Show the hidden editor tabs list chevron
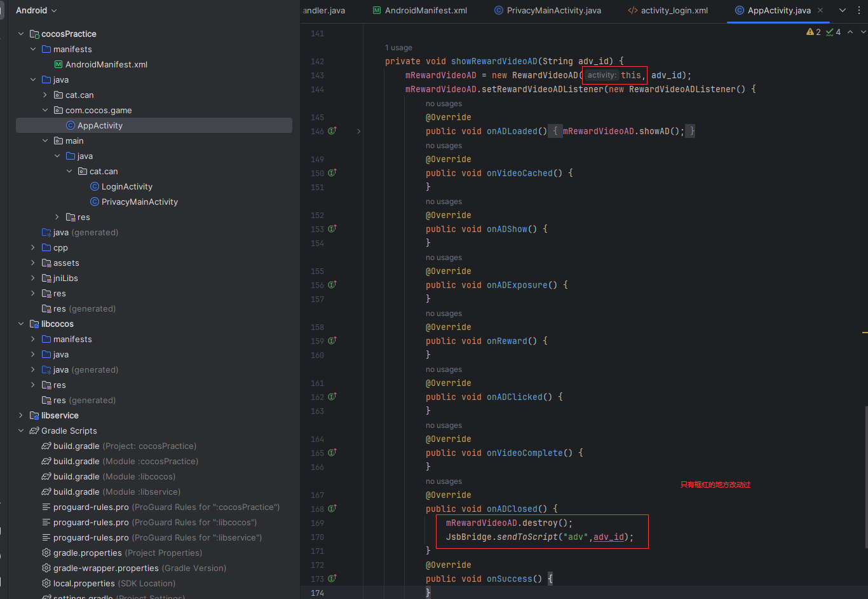The image size is (868, 599). pos(843,10)
